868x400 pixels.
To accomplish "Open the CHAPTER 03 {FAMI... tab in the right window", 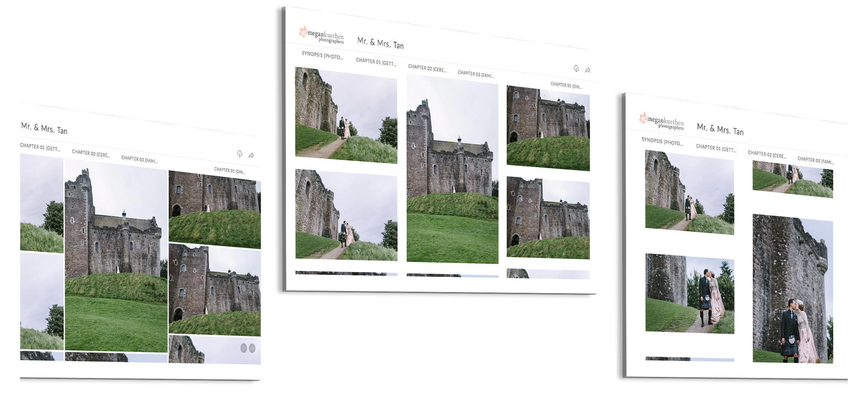I will [815, 160].
